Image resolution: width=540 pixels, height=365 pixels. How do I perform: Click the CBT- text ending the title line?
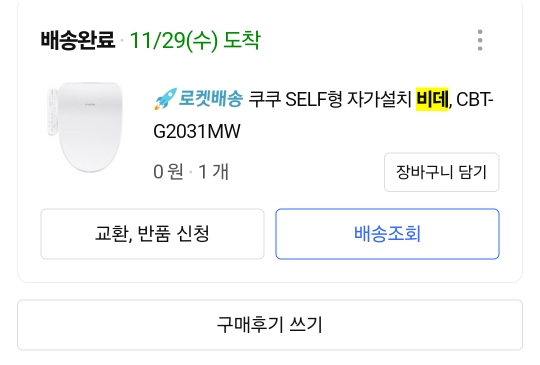tap(475, 100)
